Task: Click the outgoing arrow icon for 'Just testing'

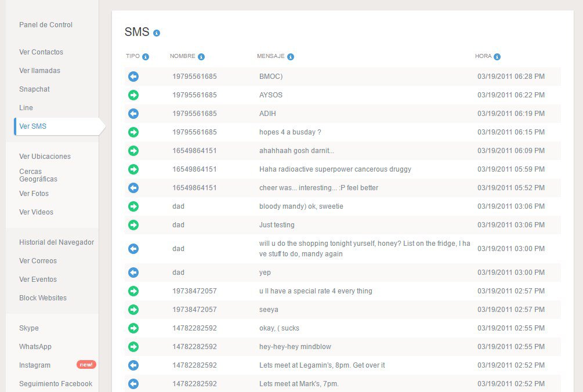Action: (133, 225)
